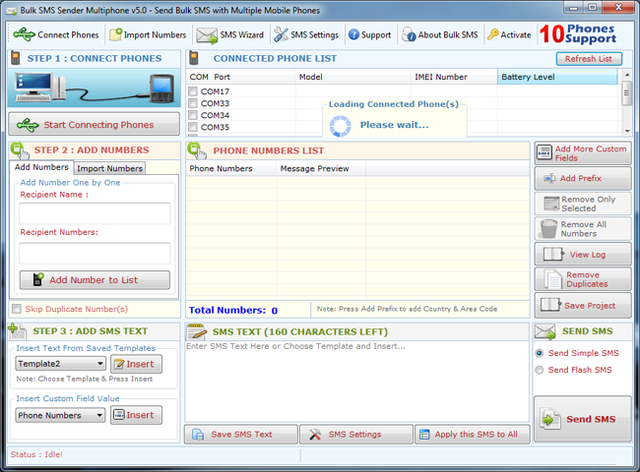This screenshot has height=472, width=640.
Task: Expand the Template2 saved templates dropdown
Action: [x=60, y=363]
